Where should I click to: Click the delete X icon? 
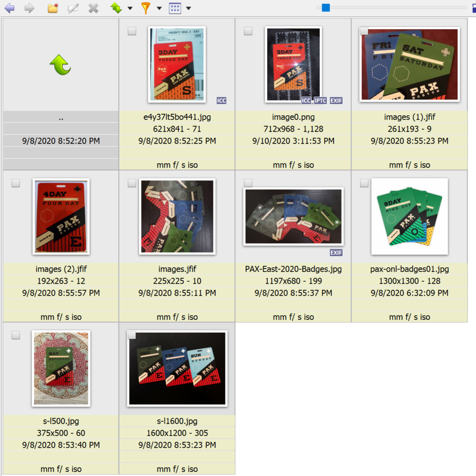point(93,8)
